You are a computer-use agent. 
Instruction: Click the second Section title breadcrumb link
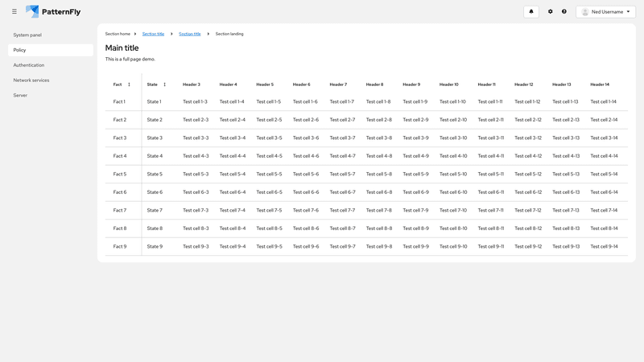[x=190, y=34]
